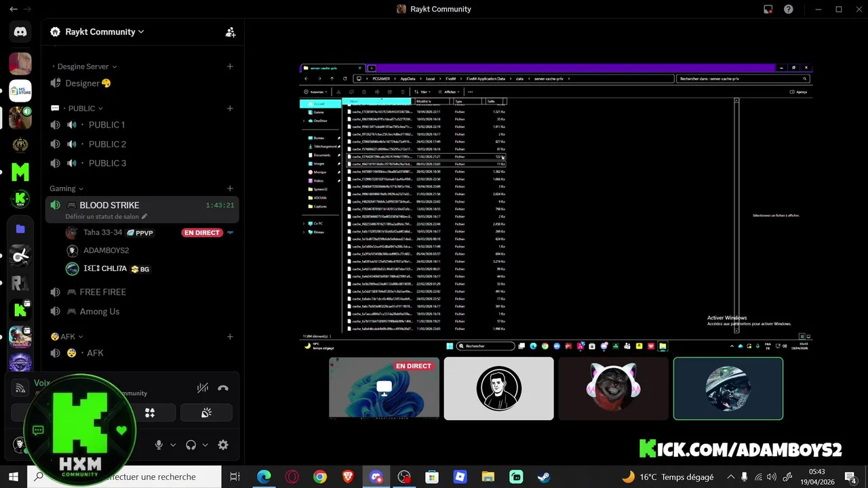Deafen with the headphones icon in Discord

click(191, 445)
